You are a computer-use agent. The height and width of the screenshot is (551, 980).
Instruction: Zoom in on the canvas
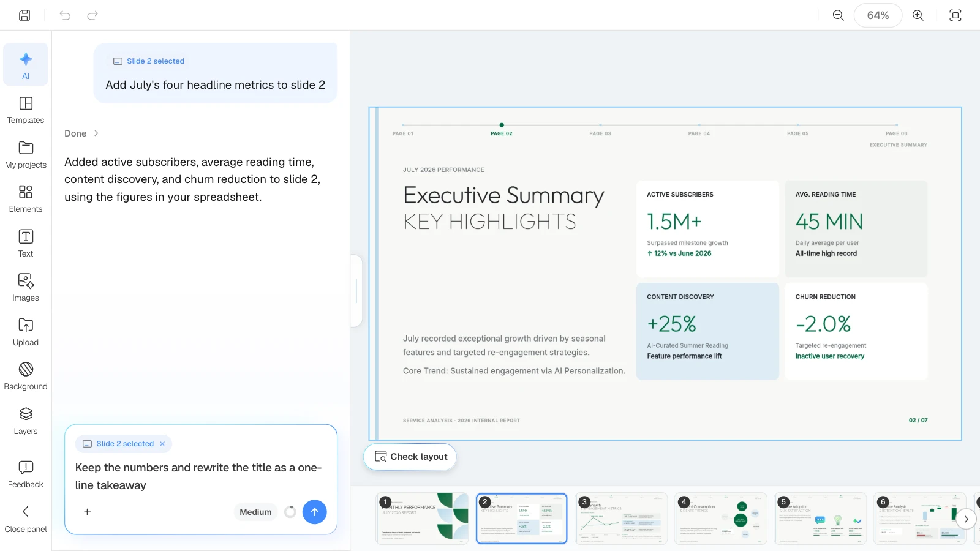918,15
